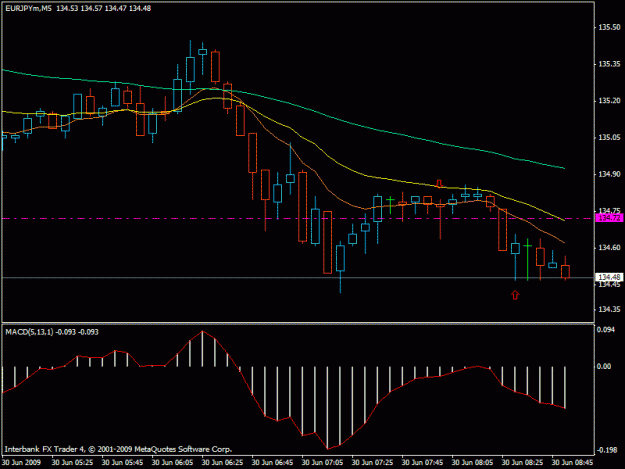Click the 30 Jun 06:05 time label
Image resolution: width=625 pixels, height=469 pixels.
[173, 463]
